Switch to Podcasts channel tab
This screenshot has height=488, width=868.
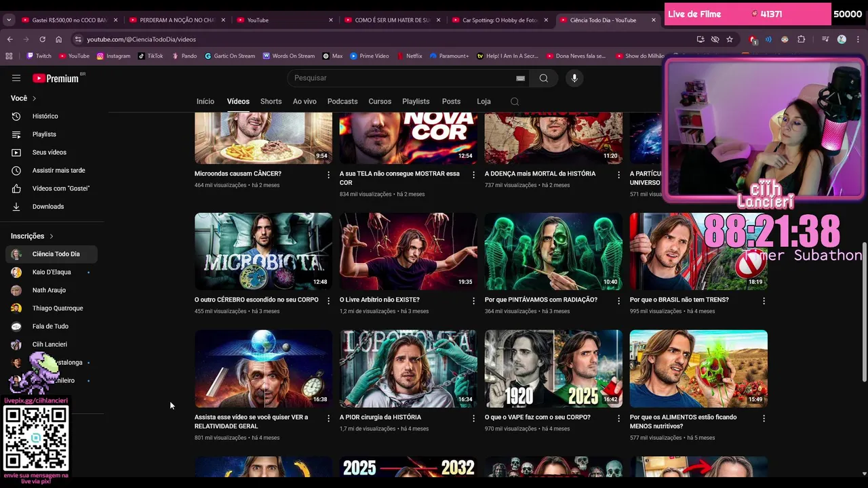342,102
